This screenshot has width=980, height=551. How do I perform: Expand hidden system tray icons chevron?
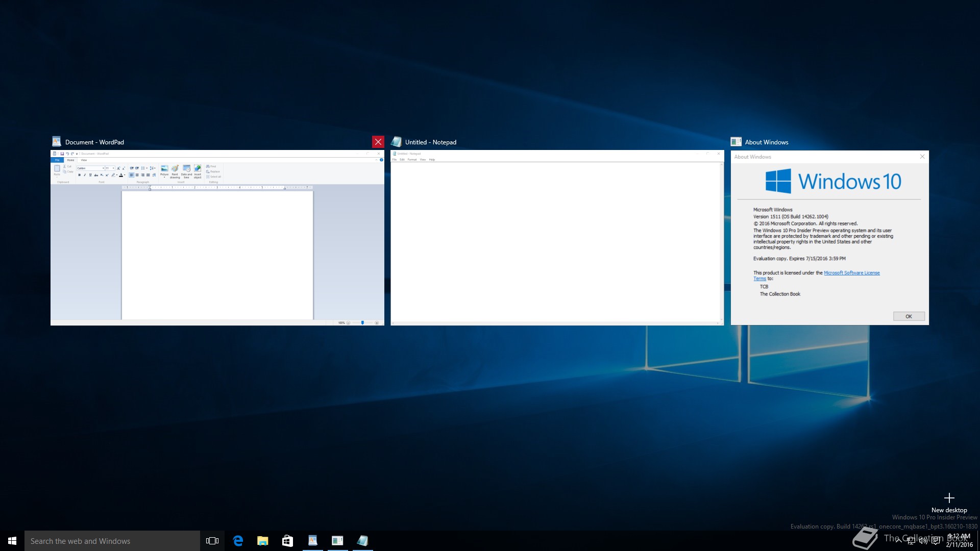(x=898, y=541)
